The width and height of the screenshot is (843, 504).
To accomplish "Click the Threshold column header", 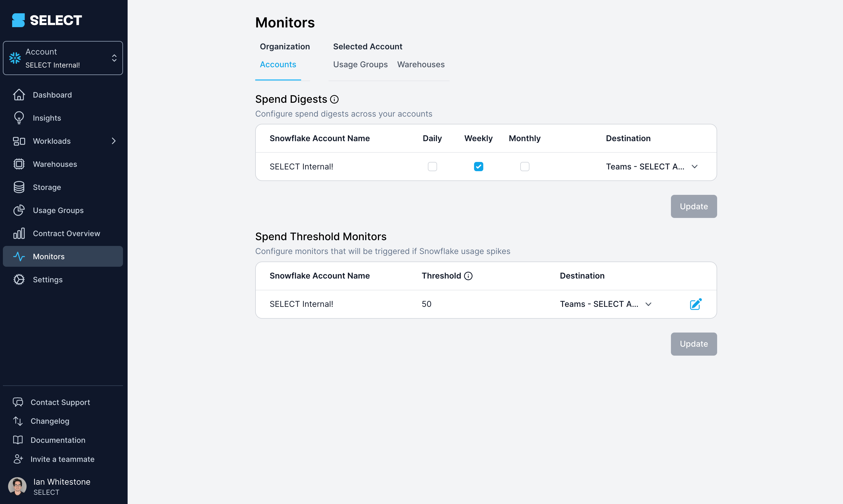I will [x=441, y=276].
